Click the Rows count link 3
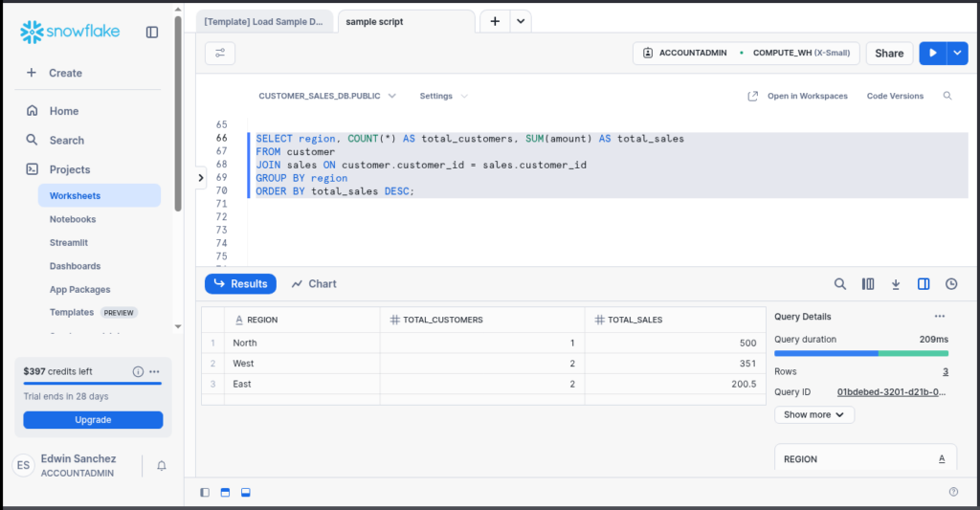This screenshot has height=510, width=980. [946, 372]
